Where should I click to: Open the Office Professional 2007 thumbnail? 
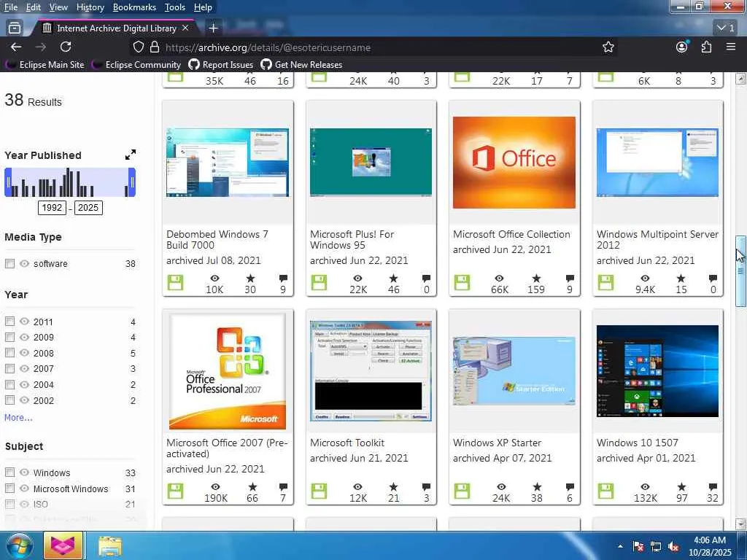click(x=228, y=371)
